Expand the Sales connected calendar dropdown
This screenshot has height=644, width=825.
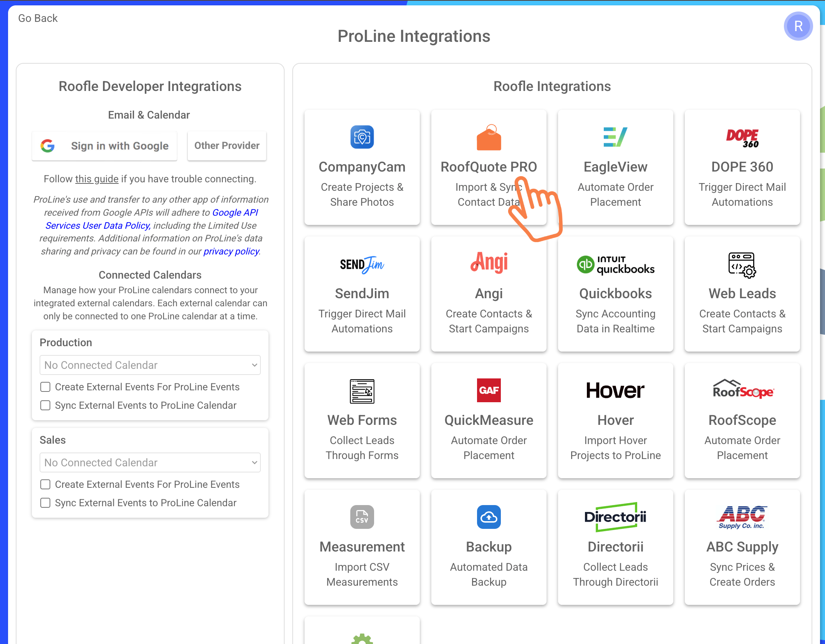pyautogui.click(x=150, y=462)
